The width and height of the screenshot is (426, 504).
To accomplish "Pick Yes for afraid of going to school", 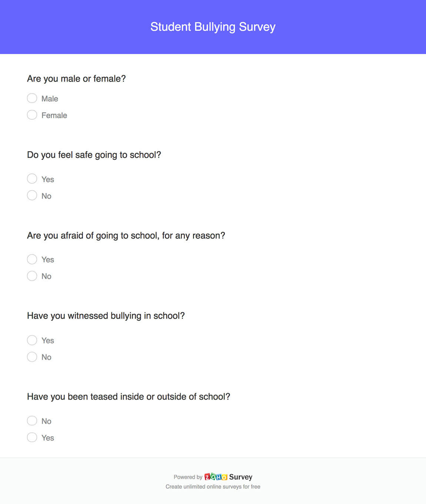I will (x=32, y=259).
